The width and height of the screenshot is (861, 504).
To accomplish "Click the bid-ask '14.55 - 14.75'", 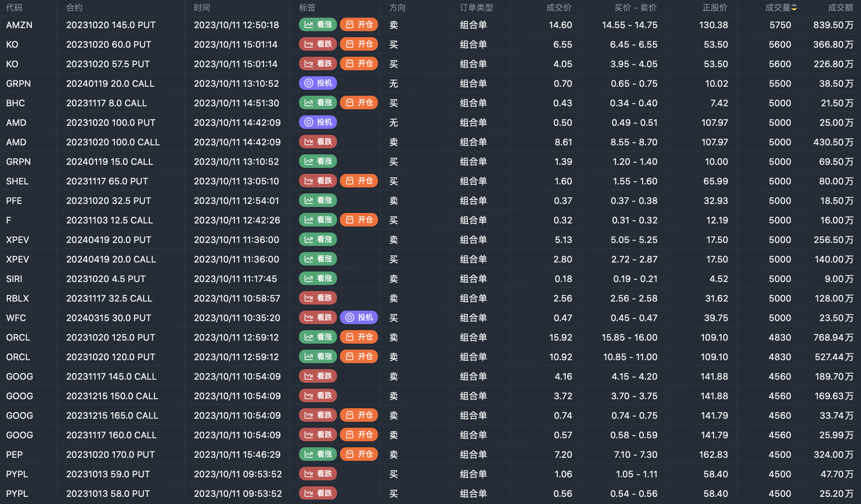I will pos(630,25).
